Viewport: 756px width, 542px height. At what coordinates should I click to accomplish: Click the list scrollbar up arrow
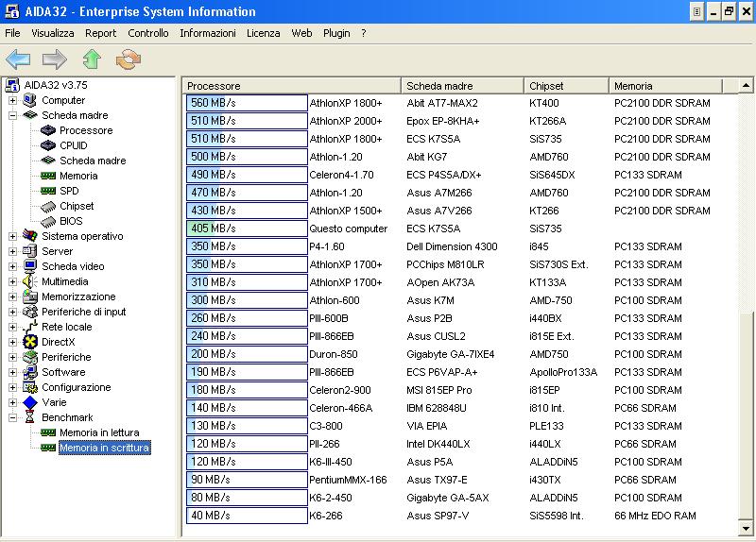pos(746,86)
